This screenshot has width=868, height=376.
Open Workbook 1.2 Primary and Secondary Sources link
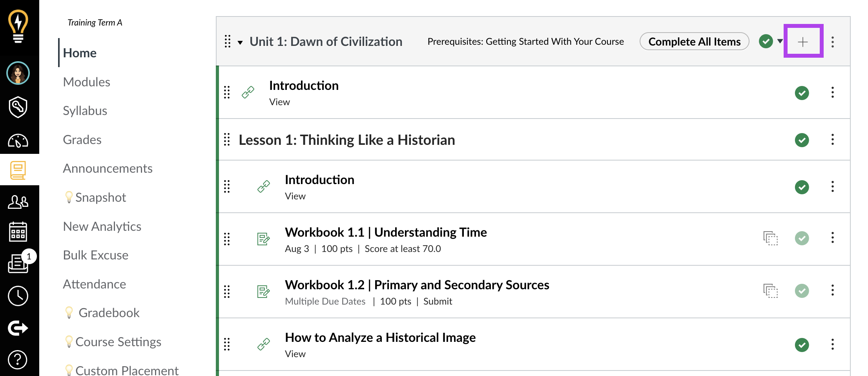click(417, 285)
